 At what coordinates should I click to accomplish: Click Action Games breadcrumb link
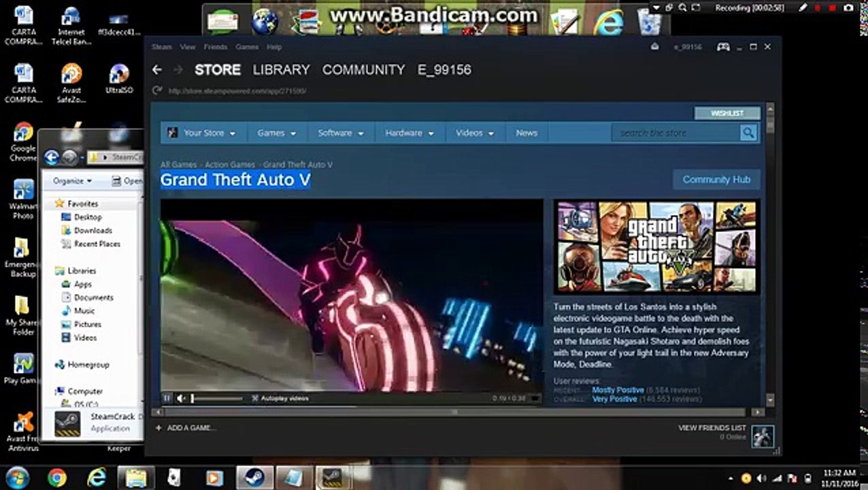point(230,165)
